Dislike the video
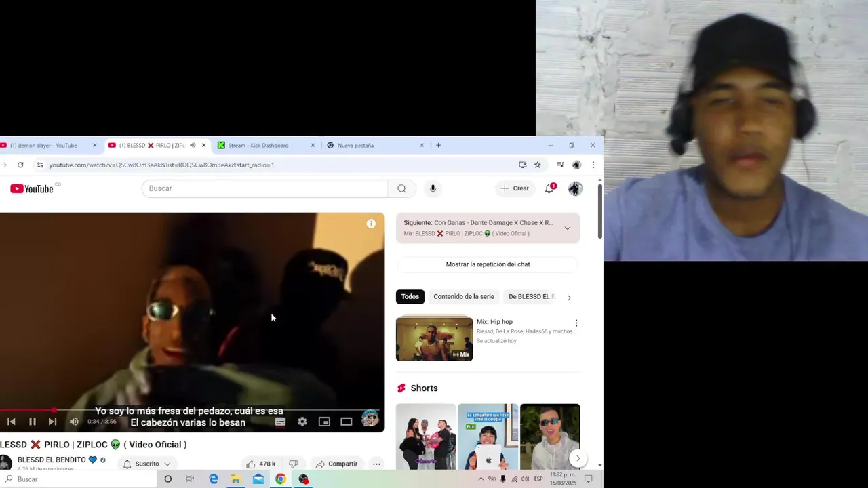Image resolution: width=868 pixels, height=488 pixels. pos(293,464)
